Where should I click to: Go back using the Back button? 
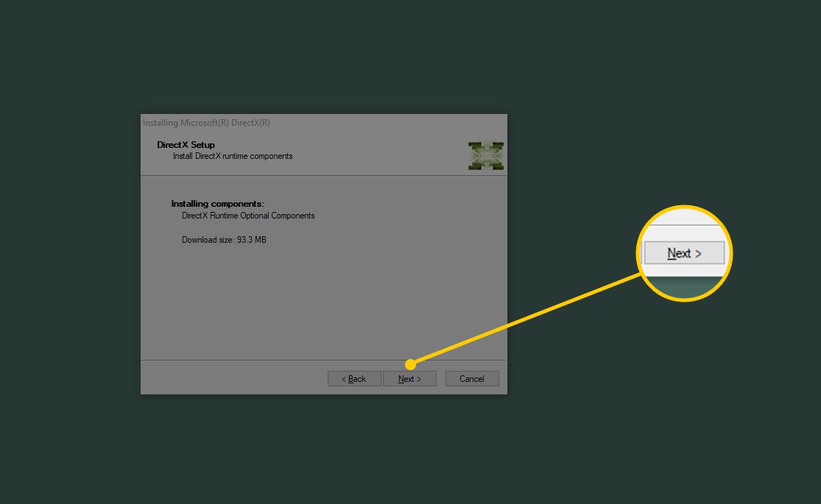(x=354, y=378)
